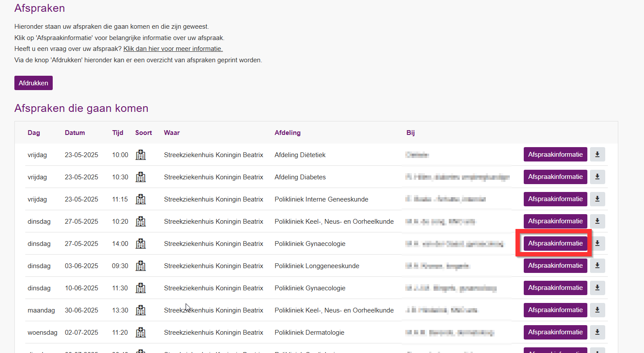Open 'Klik dan hier voor meer informatie' link
This screenshot has width=644, height=353.
[x=173, y=49]
